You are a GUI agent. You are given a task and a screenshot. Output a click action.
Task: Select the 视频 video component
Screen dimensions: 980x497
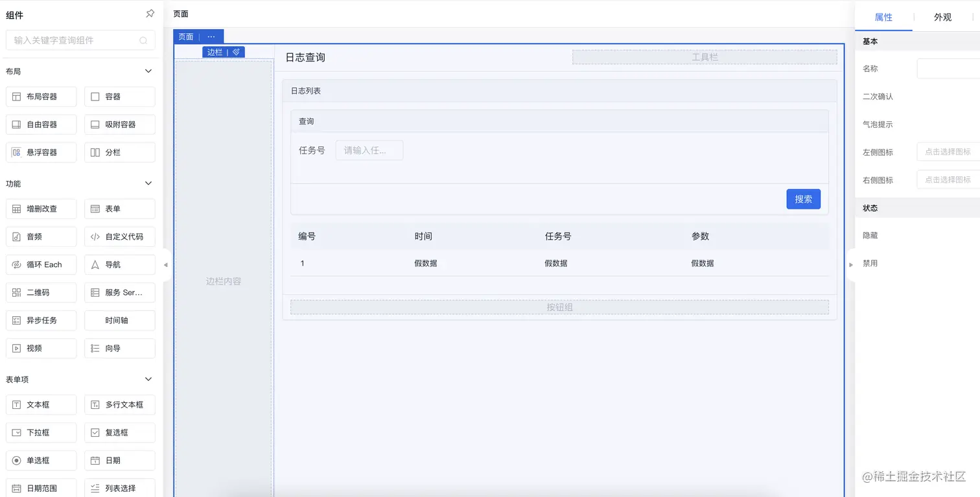click(x=41, y=348)
